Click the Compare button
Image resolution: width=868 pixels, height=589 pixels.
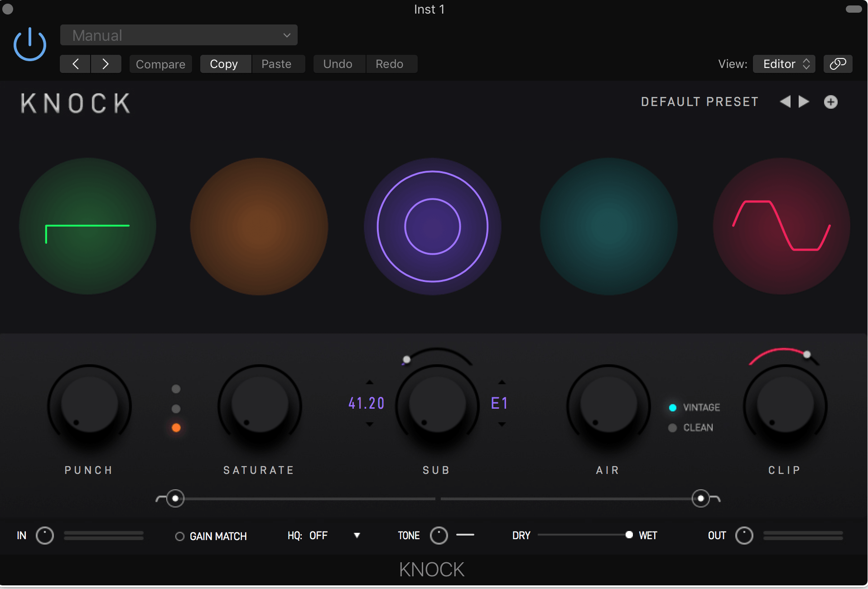(x=160, y=64)
